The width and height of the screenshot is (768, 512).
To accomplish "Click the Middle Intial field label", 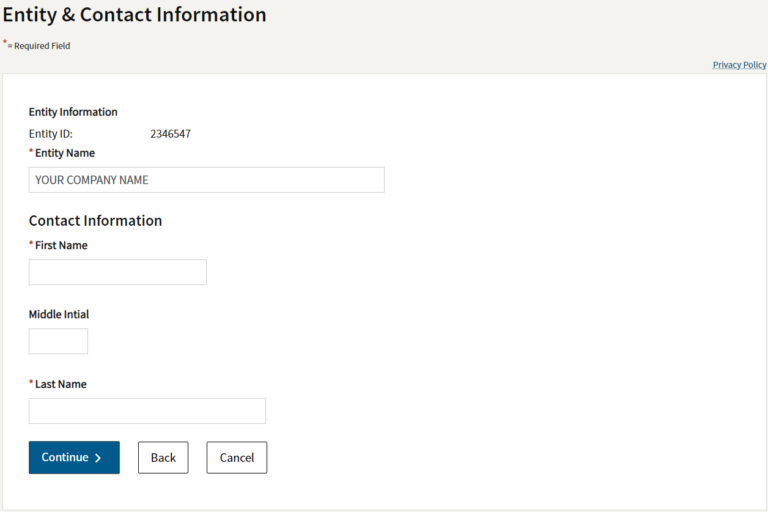I will point(59,314).
